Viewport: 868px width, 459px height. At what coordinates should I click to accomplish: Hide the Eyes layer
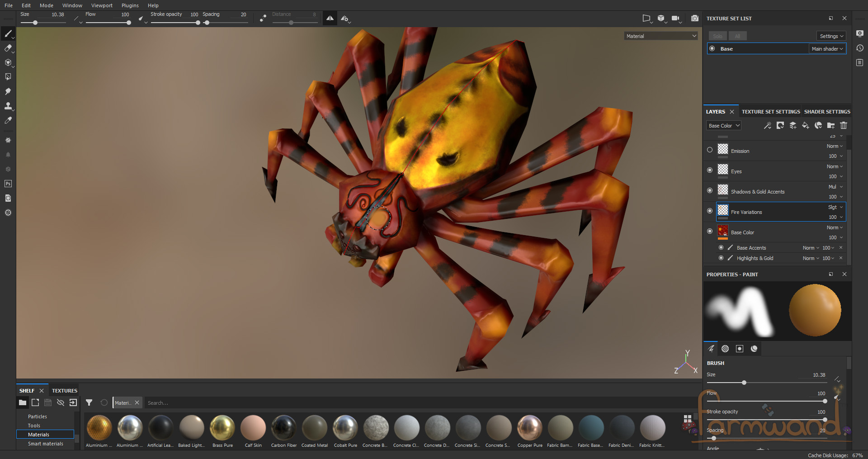[710, 170]
